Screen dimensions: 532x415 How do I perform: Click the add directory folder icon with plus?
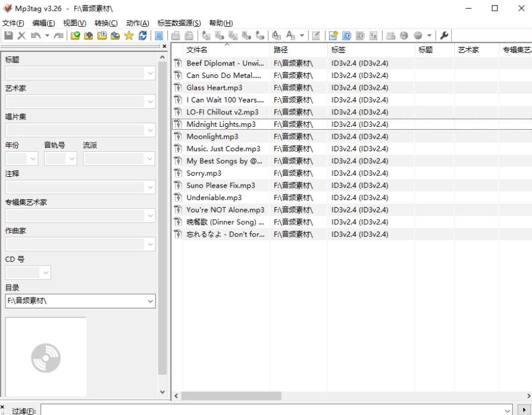click(x=89, y=35)
